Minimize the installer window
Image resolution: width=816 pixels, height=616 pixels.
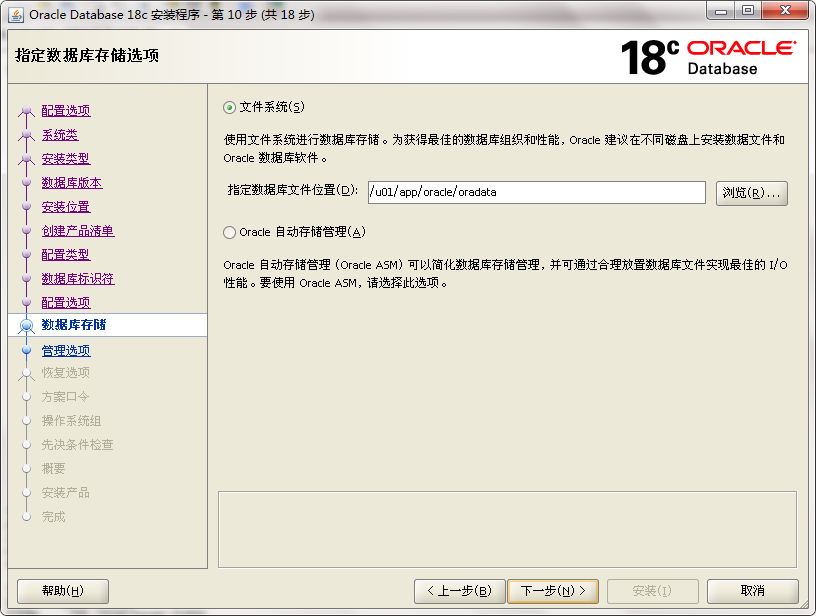pyautogui.click(x=721, y=11)
